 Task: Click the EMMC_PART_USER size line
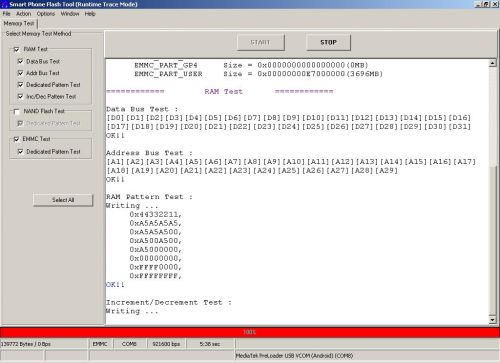(x=258, y=74)
